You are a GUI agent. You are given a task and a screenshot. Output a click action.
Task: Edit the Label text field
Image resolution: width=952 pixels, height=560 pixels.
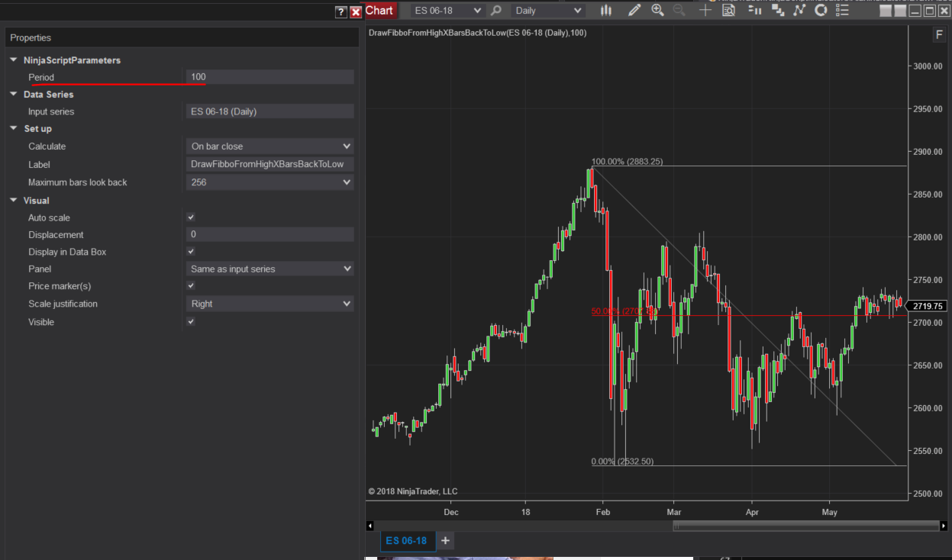point(269,164)
